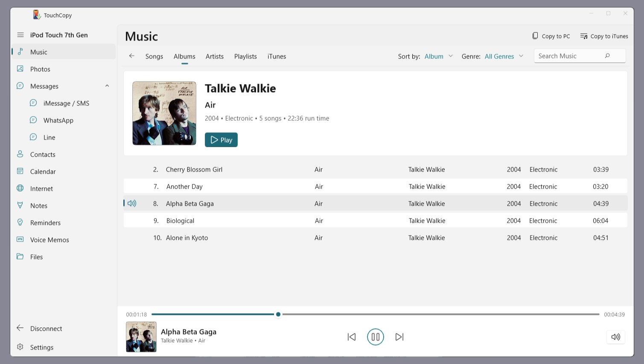Click the Contacts person icon

click(20, 154)
